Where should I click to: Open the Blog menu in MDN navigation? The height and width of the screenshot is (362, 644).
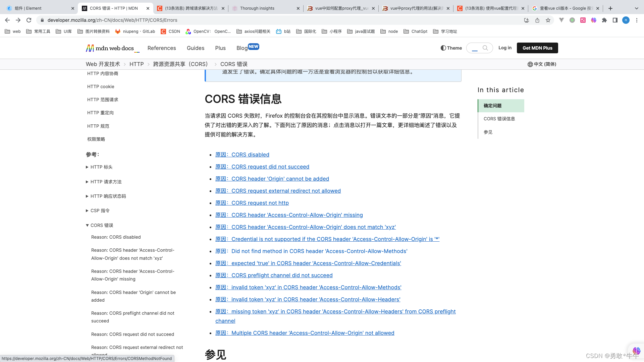tap(242, 48)
